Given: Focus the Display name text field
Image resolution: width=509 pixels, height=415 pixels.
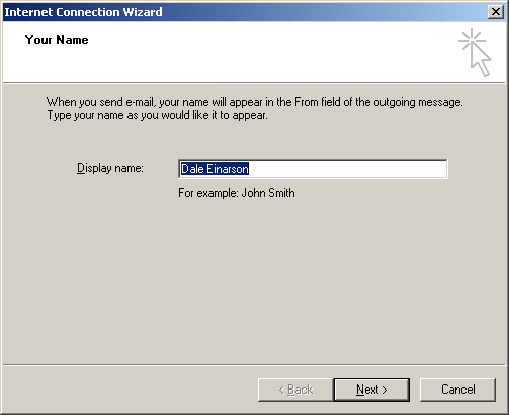Looking at the screenshot, I should (313, 169).
